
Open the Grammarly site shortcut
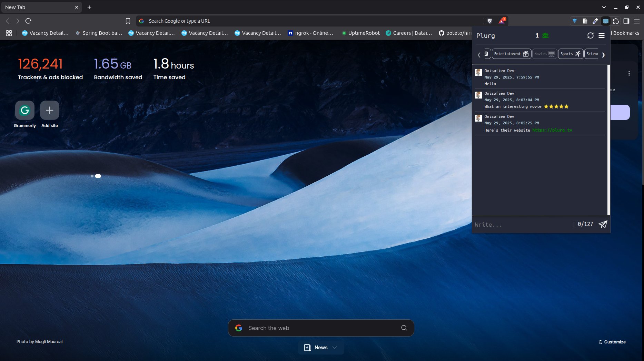tap(25, 111)
